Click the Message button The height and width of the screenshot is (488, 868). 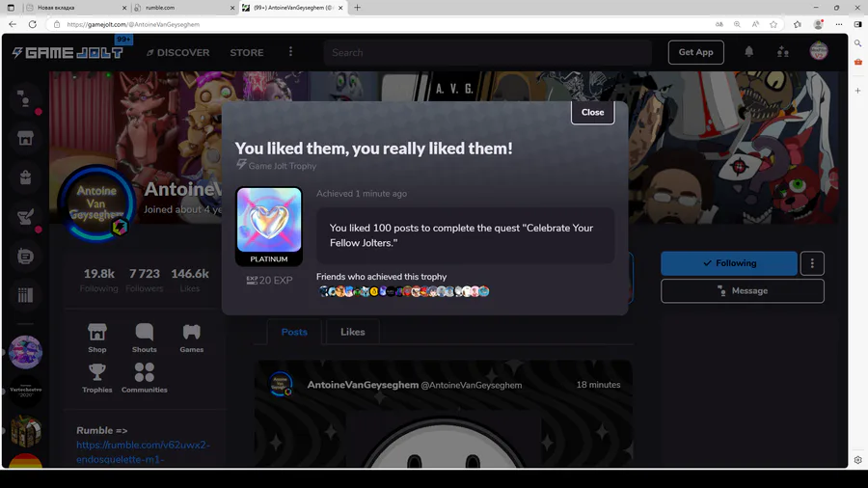(743, 291)
